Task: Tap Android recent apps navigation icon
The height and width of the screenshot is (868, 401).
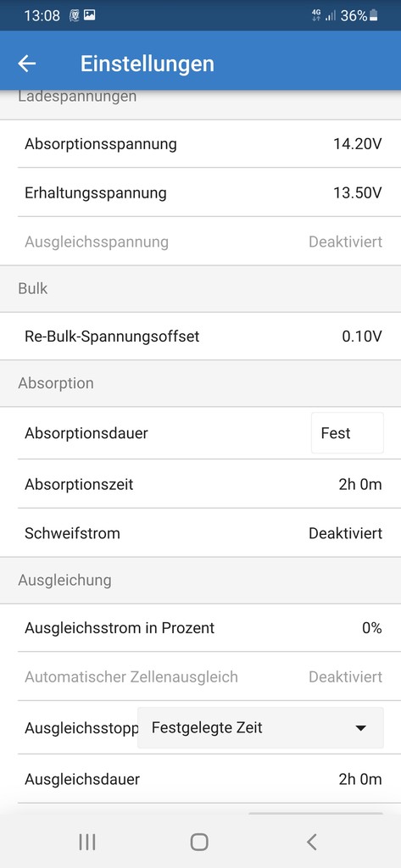Action: pos(87,842)
